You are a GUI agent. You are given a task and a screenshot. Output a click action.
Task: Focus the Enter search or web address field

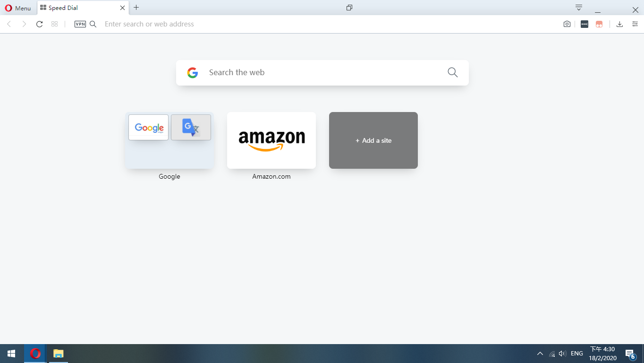pyautogui.click(x=328, y=24)
